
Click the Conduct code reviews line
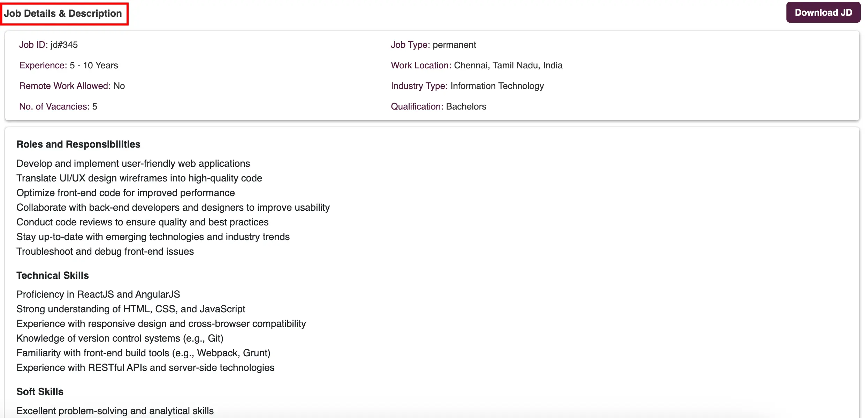tap(143, 222)
